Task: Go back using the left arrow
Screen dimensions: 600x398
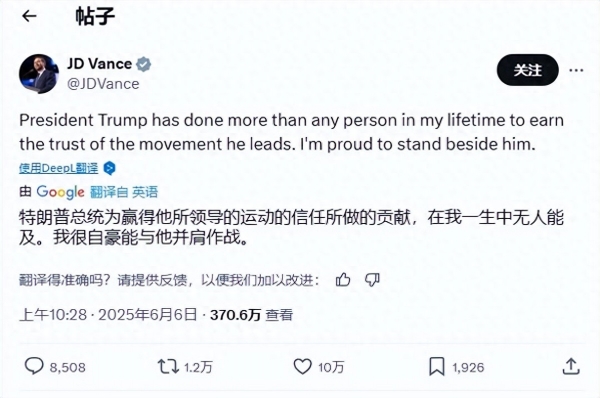Action: [29, 16]
